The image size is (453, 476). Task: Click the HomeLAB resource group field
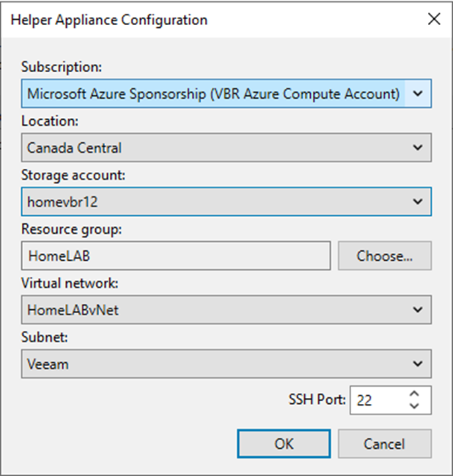(x=176, y=256)
